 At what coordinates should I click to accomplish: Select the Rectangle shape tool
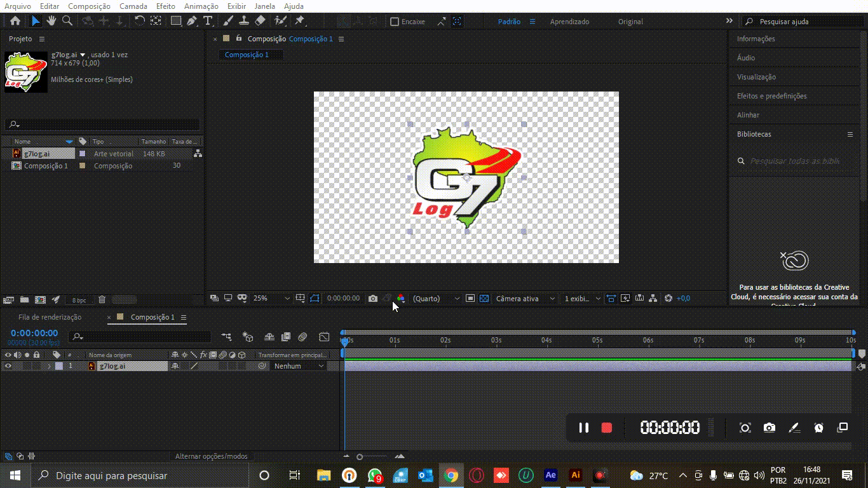pos(176,21)
